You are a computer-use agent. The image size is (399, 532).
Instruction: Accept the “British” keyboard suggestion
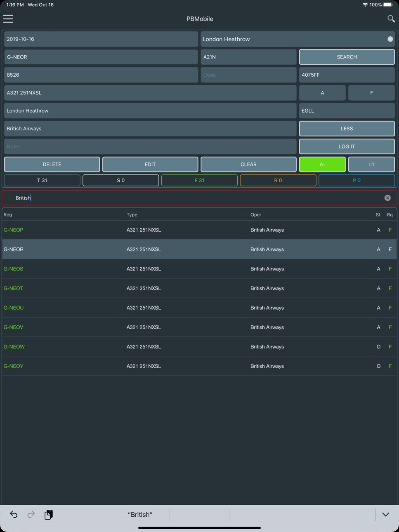(140, 514)
